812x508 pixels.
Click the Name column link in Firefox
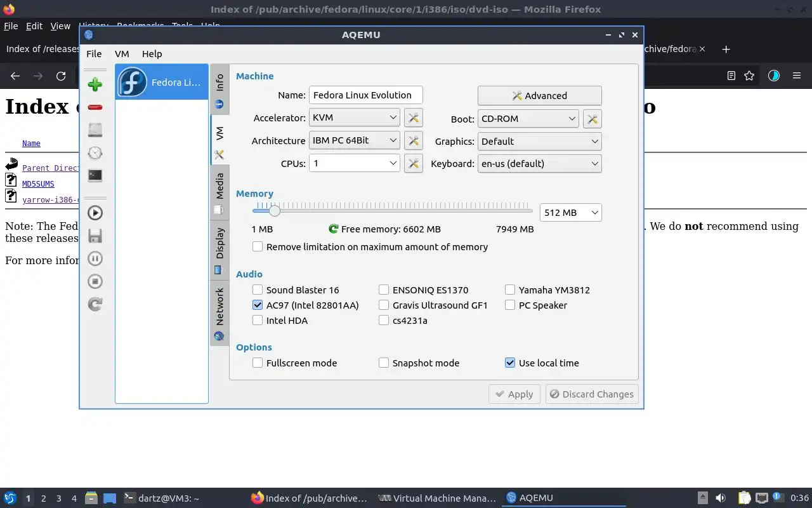point(31,144)
